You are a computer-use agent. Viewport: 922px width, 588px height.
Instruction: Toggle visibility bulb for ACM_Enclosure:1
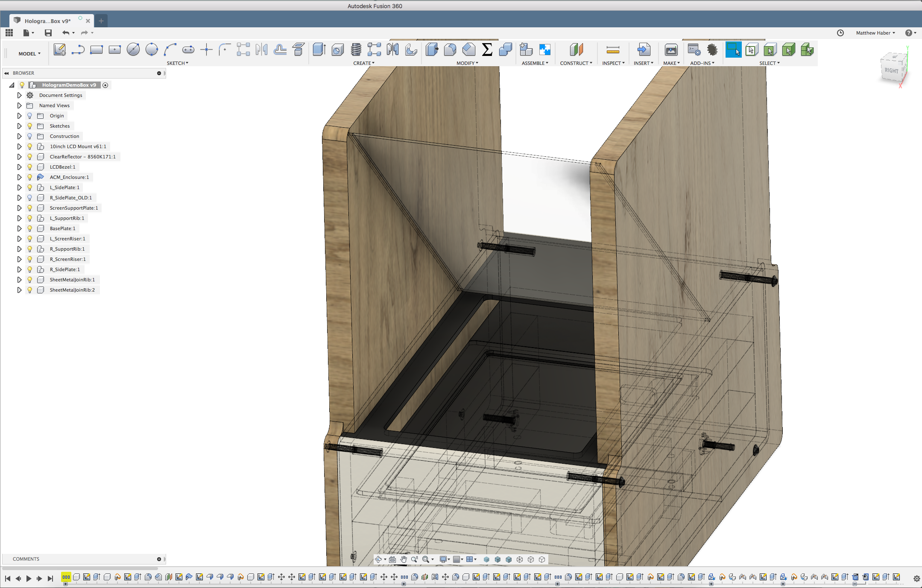tap(30, 177)
